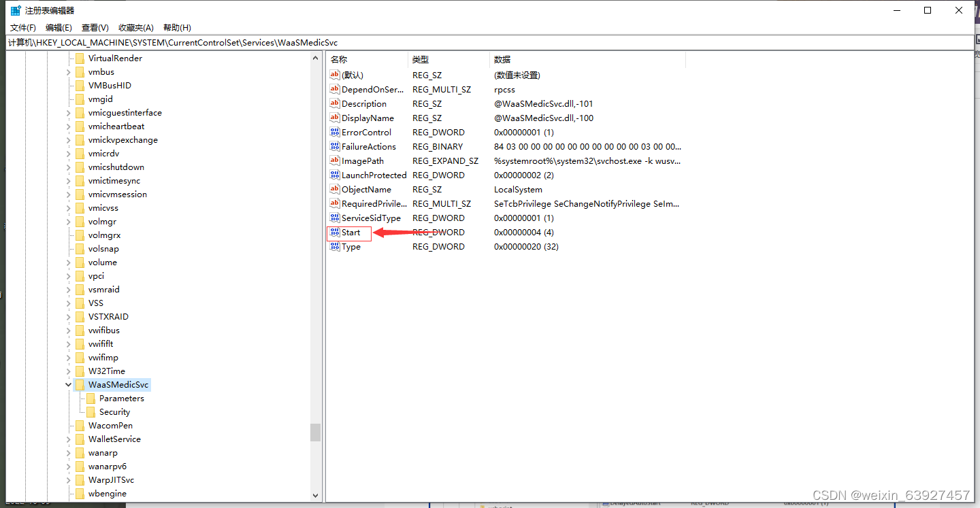Click the WacomPen folder icon

80,426
